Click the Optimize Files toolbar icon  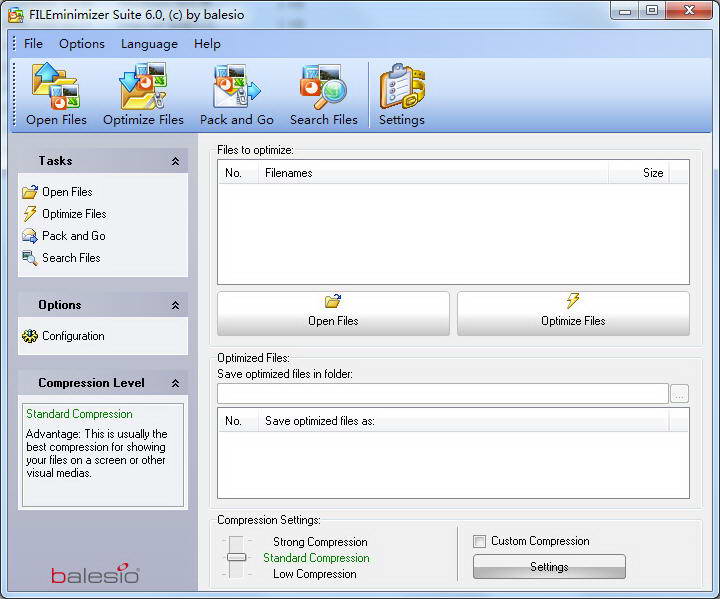click(x=143, y=86)
